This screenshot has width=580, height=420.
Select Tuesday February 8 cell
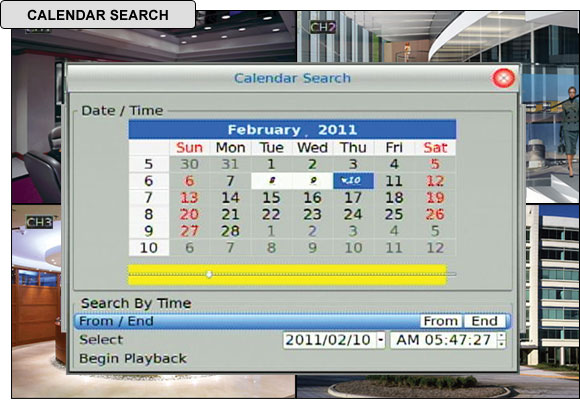272,181
